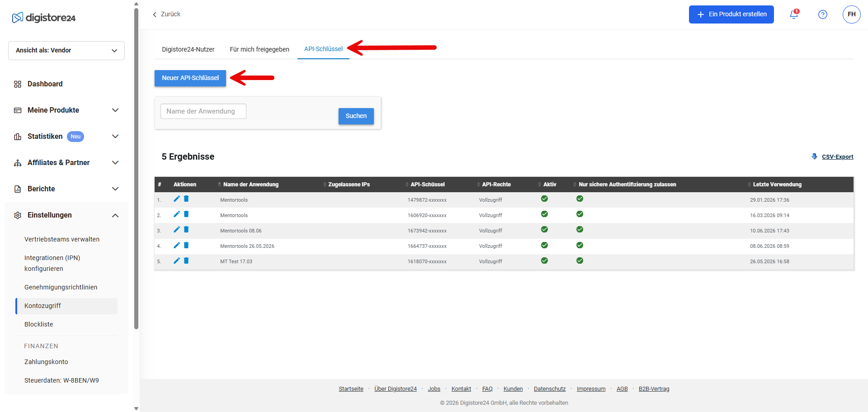
Task: Edit the API key 1606920 entry
Action: [x=177, y=214]
